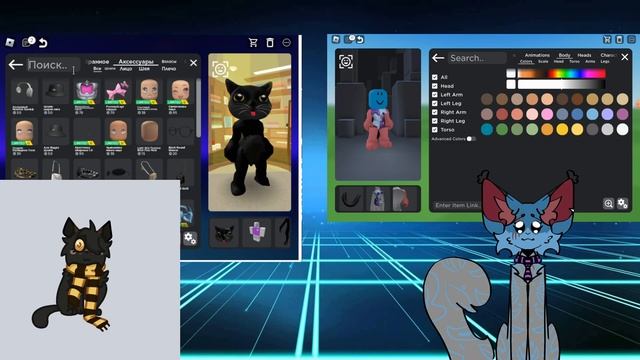Close the Russian catalog panel with X
640x360 pixels.
click(193, 63)
